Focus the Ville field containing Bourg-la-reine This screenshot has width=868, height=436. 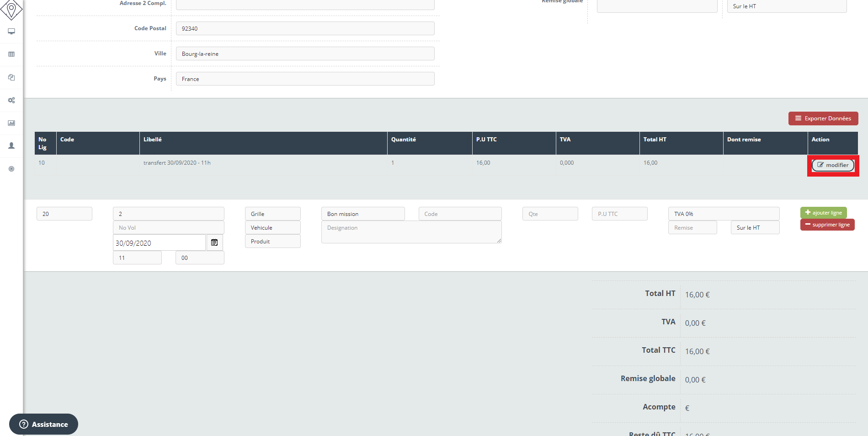305,54
